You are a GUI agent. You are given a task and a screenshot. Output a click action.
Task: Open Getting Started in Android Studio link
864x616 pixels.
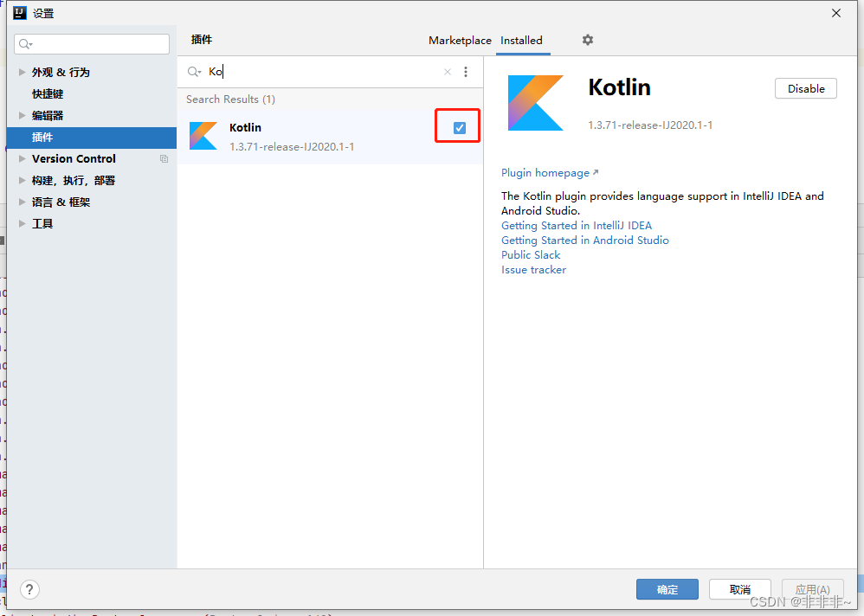pyautogui.click(x=584, y=240)
